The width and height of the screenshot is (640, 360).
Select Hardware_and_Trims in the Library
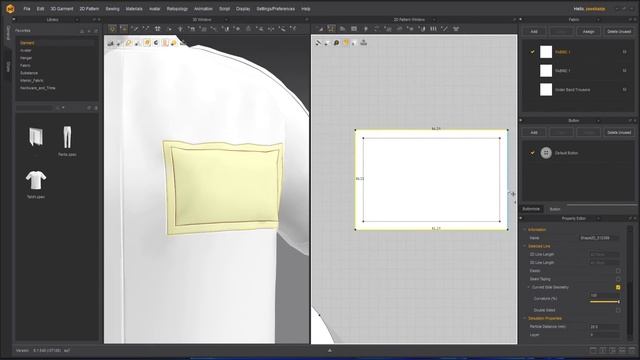38,88
